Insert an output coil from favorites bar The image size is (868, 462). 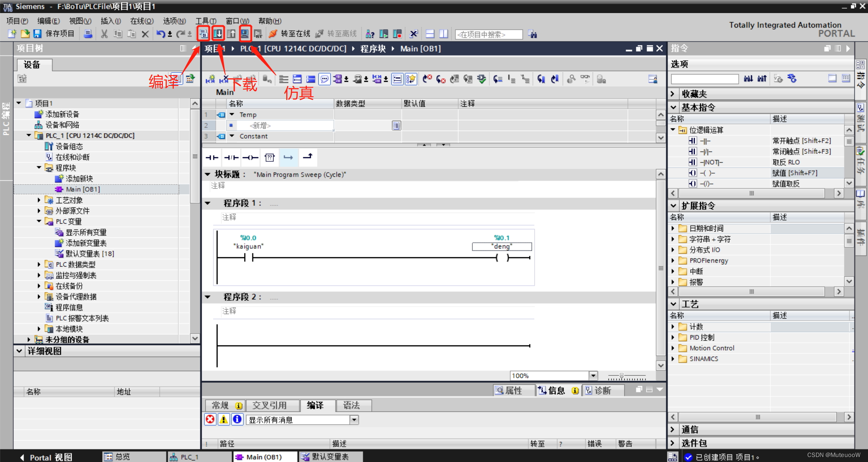(x=250, y=157)
